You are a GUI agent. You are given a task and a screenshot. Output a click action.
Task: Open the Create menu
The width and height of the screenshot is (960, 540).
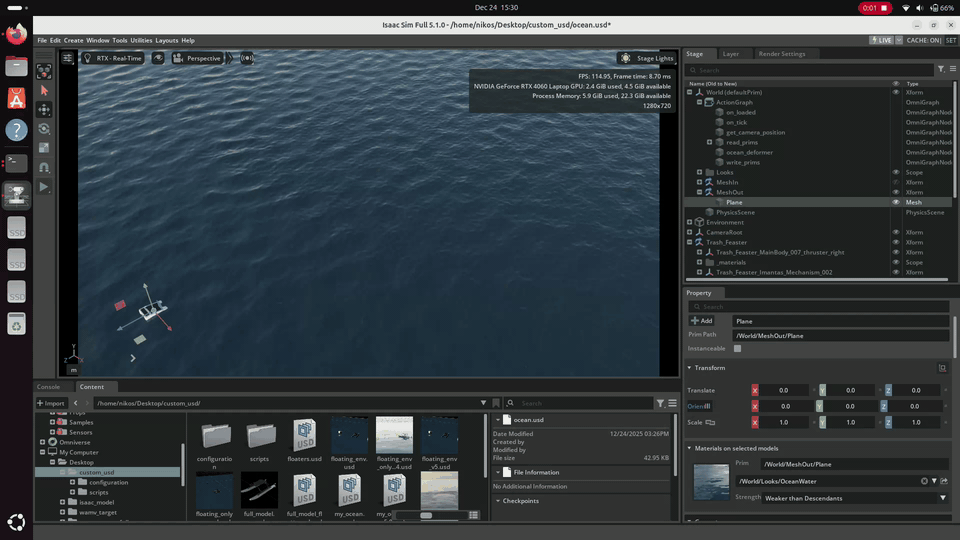pyautogui.click(x=73, y=40)
